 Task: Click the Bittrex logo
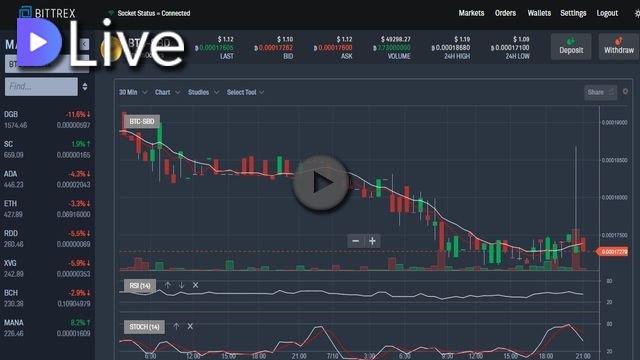47,12
